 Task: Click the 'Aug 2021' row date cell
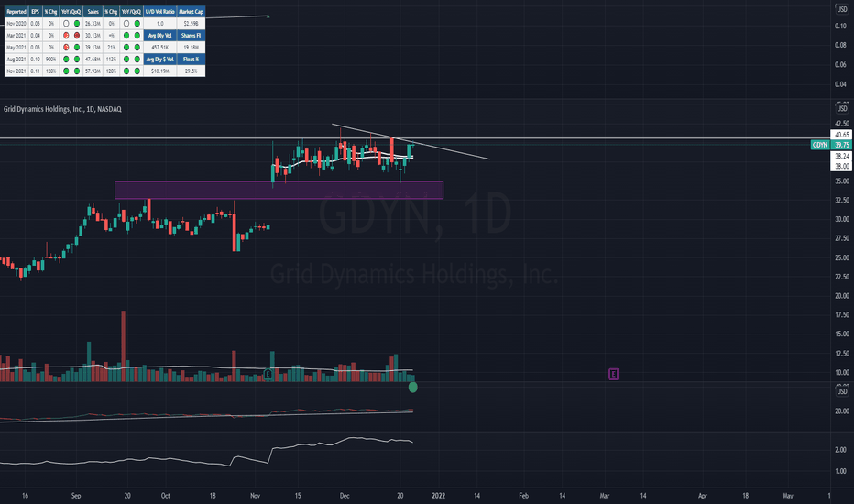click(x=16, y=59)
